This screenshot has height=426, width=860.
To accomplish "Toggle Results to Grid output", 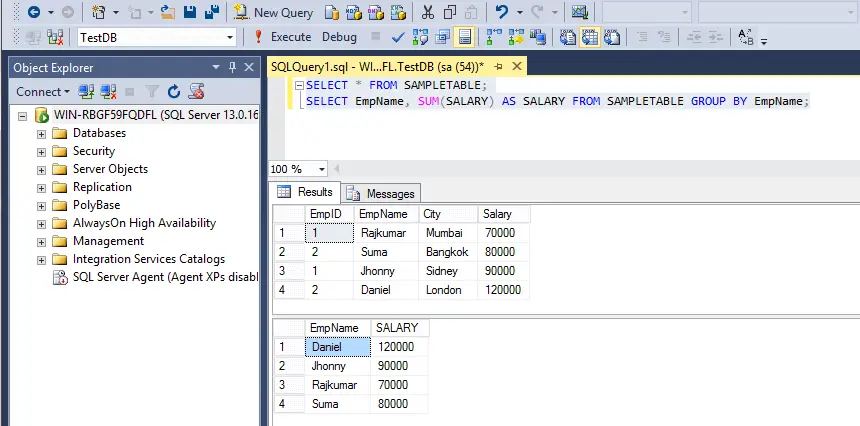I will pyautogui.click(x=590, y=37).
